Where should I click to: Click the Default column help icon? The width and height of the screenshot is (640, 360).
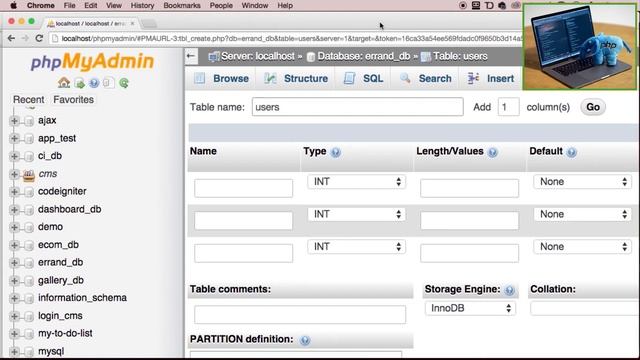pos(571,152)
